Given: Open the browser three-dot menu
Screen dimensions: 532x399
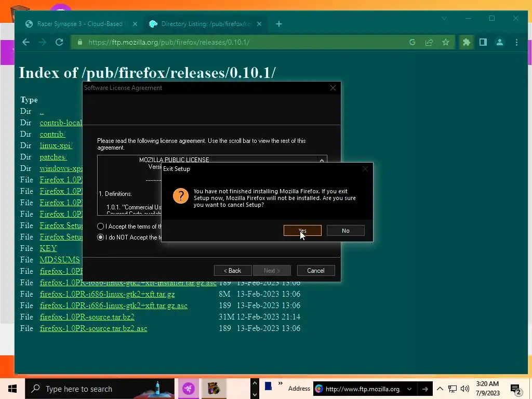Looking at the screenshot, I should (x=516, y=42).
